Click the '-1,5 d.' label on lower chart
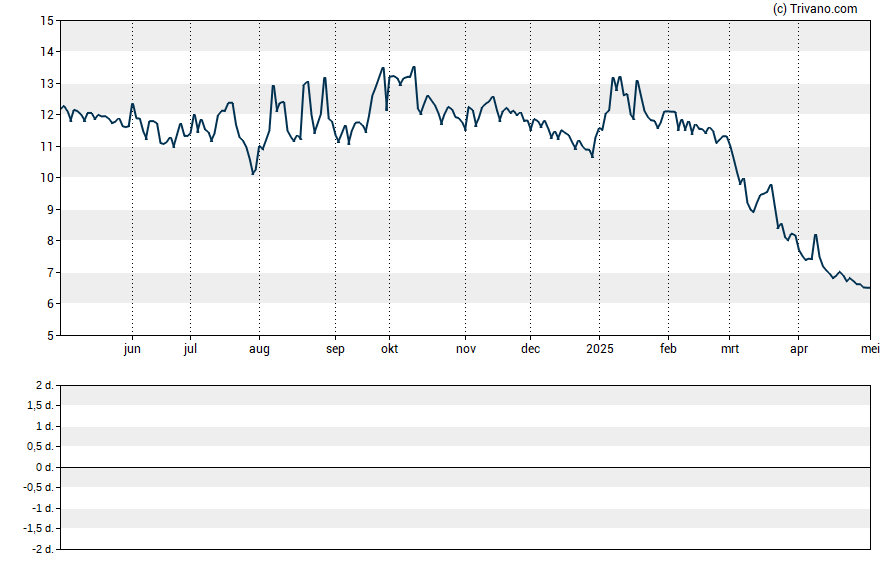Screen dimensions: 888x565 coord(39,529)
